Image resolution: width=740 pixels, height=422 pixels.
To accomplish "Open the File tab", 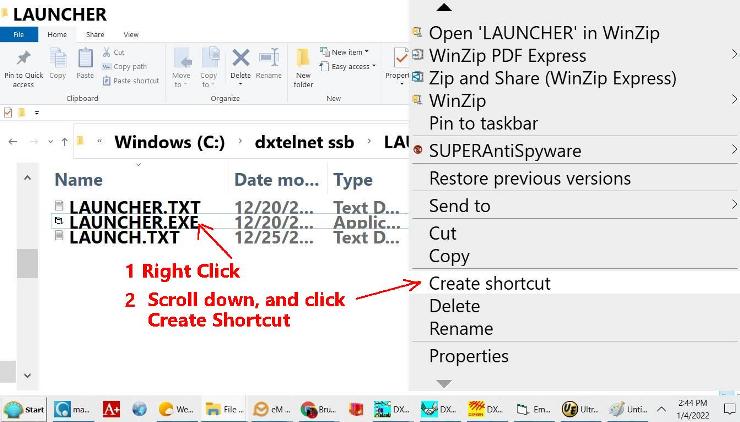I will [19, 34].
